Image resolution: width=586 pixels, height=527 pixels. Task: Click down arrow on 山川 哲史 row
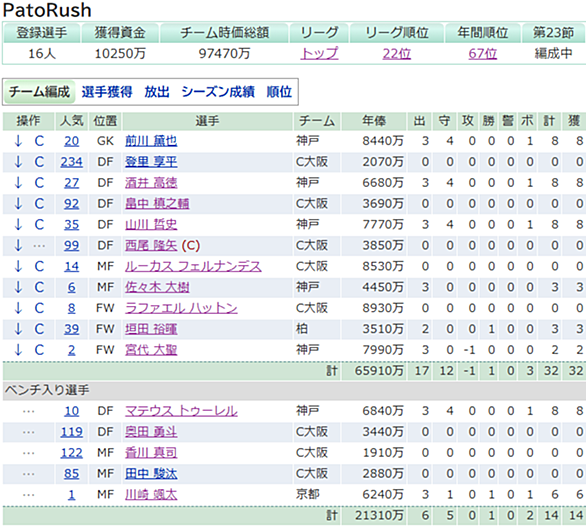(x=18, y=225)
